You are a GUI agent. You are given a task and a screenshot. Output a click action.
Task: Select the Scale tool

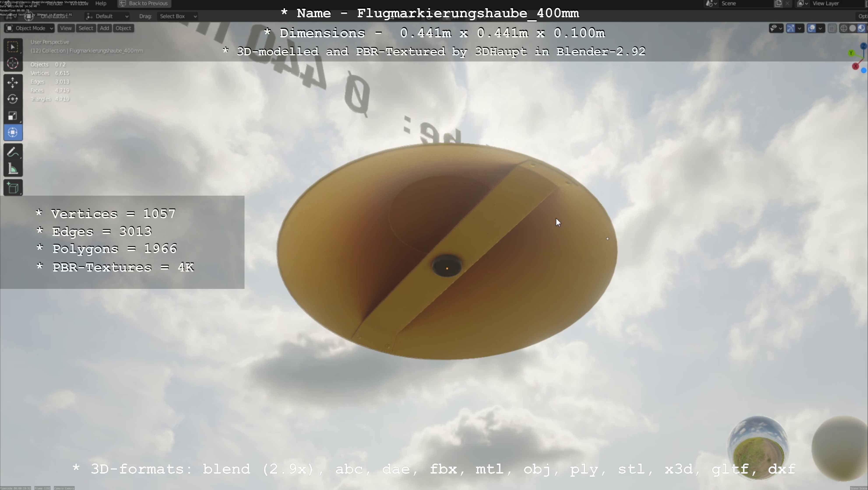(13, 116)
